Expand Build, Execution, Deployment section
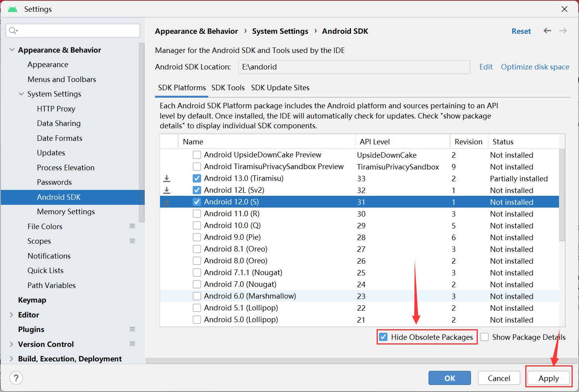Screen dimensions: 579x392 11,359
